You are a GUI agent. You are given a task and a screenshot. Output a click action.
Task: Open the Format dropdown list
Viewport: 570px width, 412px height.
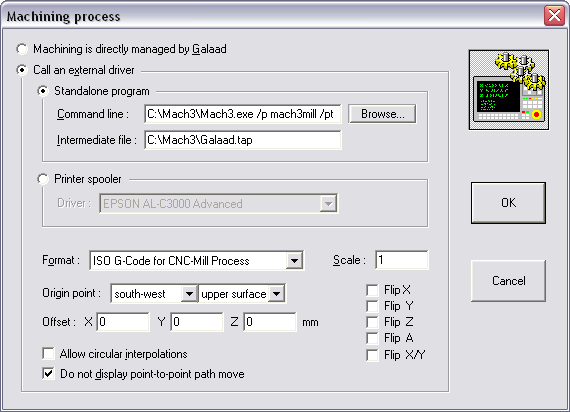click(294, 261)
